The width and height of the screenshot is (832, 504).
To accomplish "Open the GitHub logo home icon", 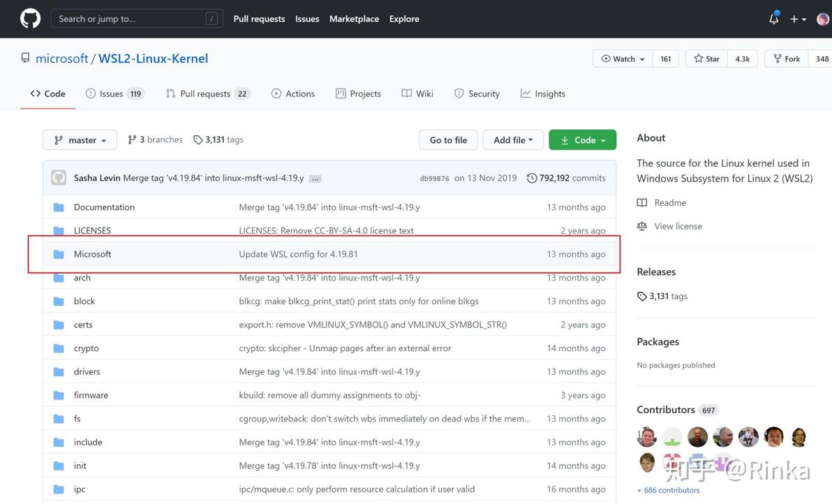I will point(30,19).
